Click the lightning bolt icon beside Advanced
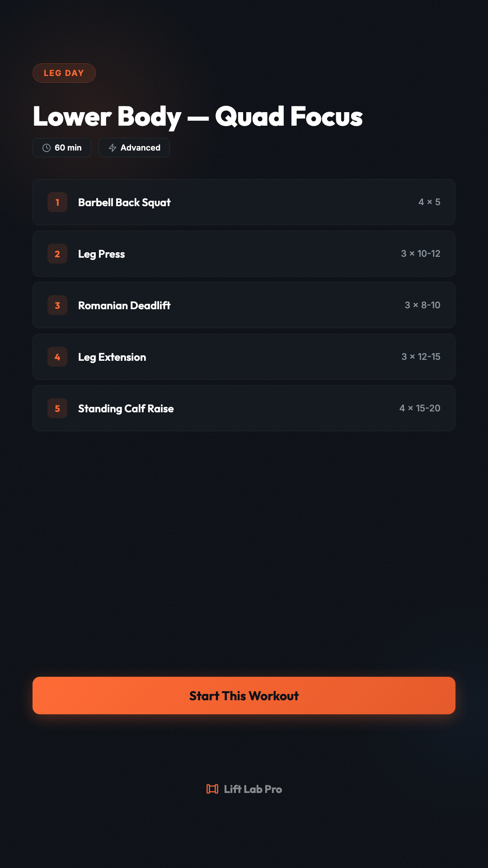Image resolution: width=488 pixels, height=868 pixels. click(x=113, y=148)
